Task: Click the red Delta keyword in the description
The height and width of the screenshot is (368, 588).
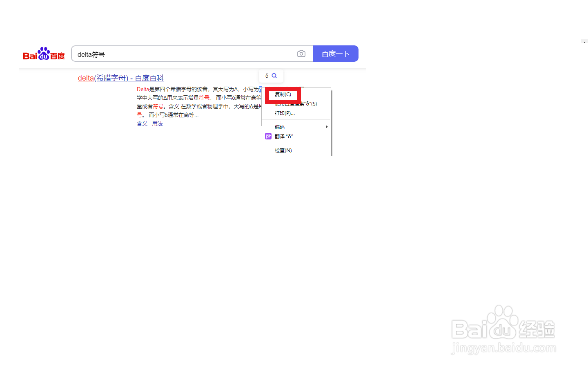Action: click(x=143, y=89)
